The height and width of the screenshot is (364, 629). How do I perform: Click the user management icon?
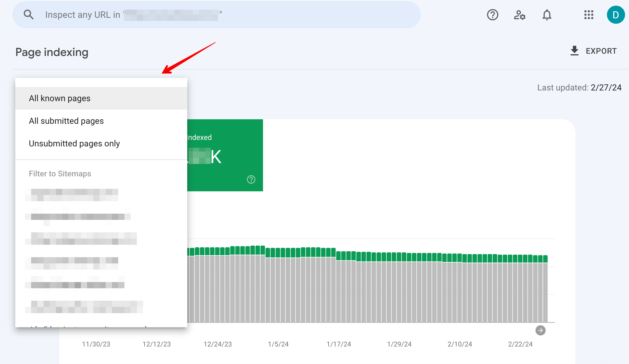click(x=520, y=14)
